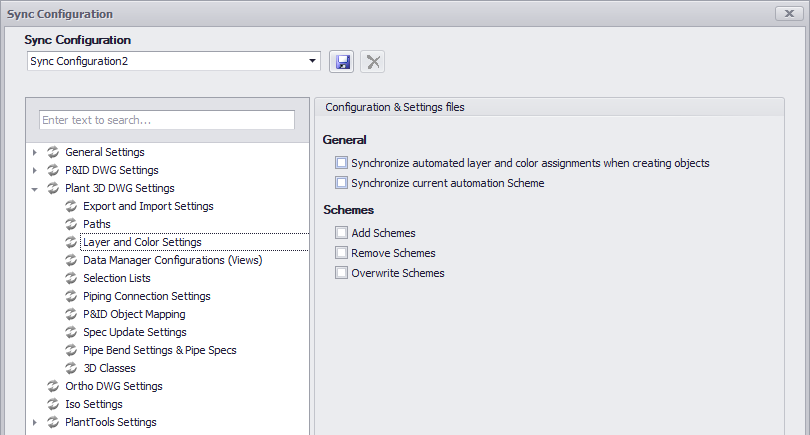The width and height of the screenshot is (810, 435).
Task: Click the sync icon beside Ortho DWG Settings
Action: [53, 386]
